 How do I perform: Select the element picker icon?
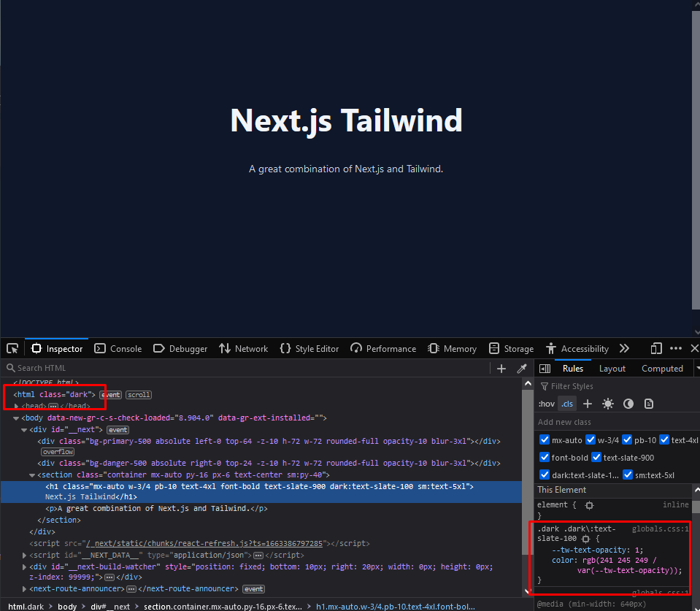pos(12,348)
